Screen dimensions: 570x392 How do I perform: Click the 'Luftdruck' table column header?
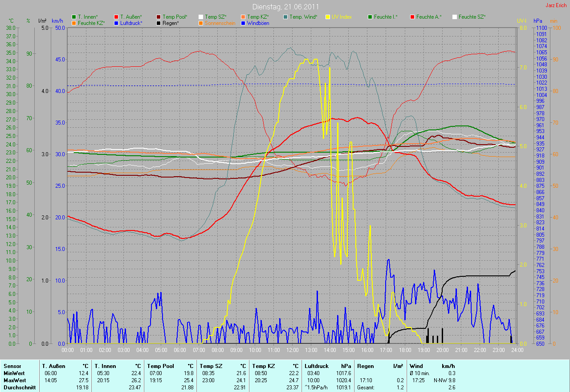[x=317, y=366]
